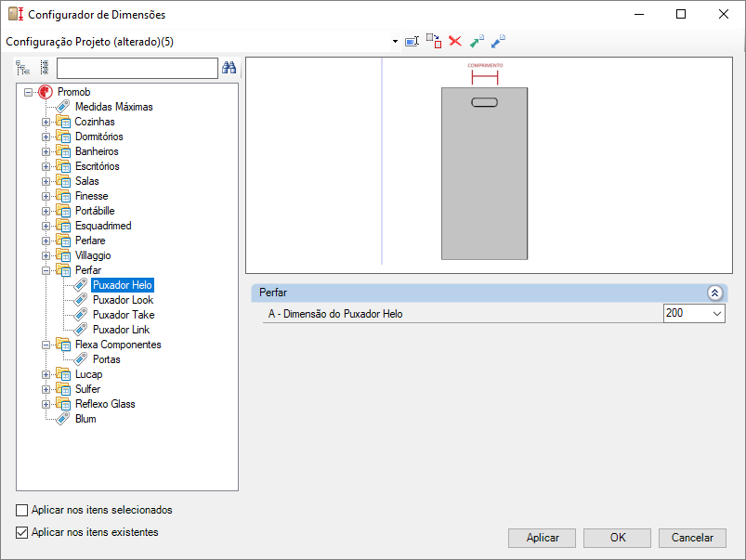Click the binoculars search icon
This screenshot has height=560, width=746.
point(229,68)
